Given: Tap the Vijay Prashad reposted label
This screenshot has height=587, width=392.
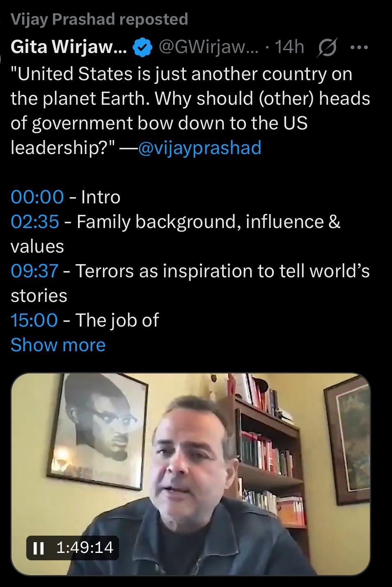Looking at the screenshot, I should 99,19.
